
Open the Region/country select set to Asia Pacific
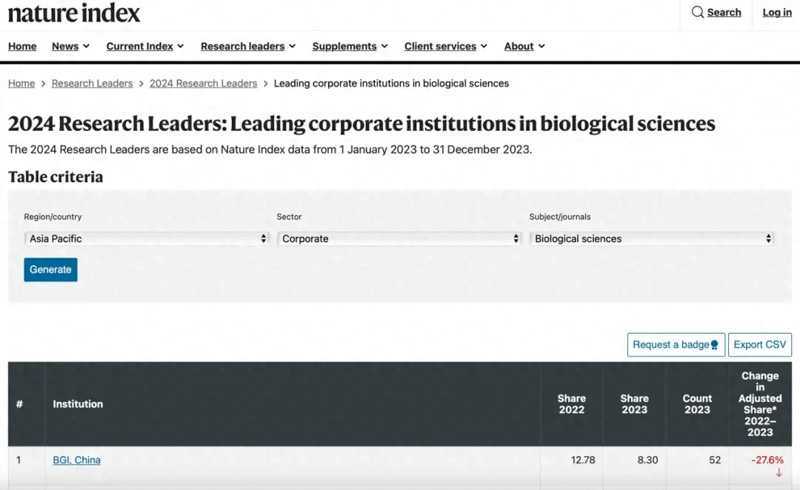[147, 239]
